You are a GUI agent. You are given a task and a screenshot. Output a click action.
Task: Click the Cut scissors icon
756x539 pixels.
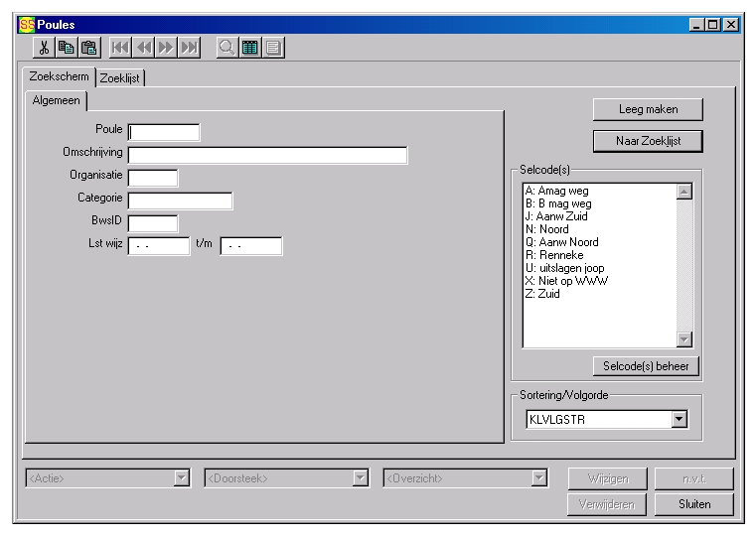click(x=45, y=48)
